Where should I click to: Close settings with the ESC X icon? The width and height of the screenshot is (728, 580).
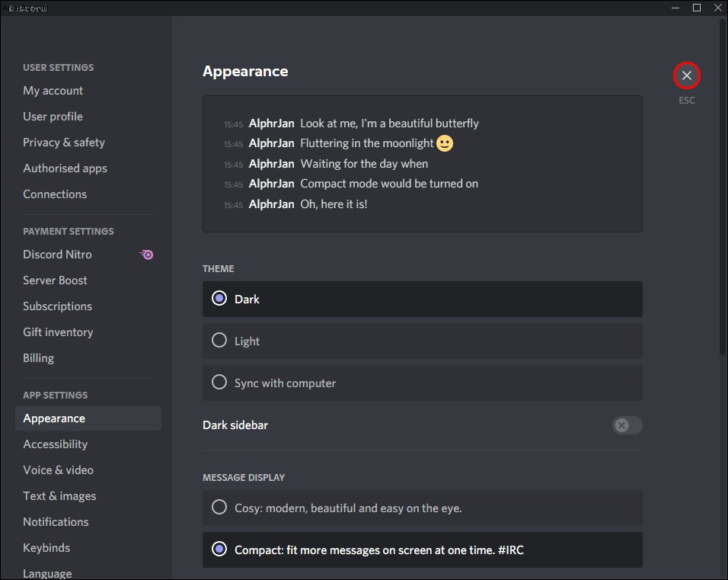pos(686,75)
